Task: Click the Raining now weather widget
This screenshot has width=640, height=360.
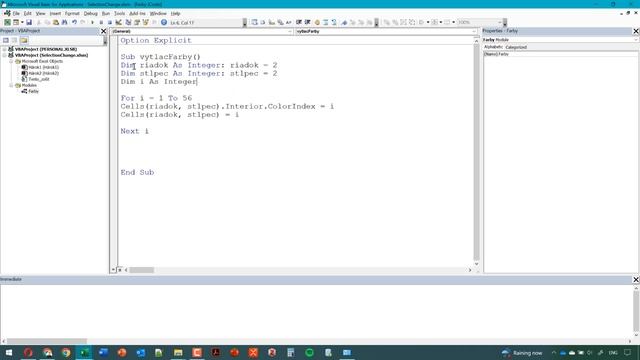Action: coord(522,353)
